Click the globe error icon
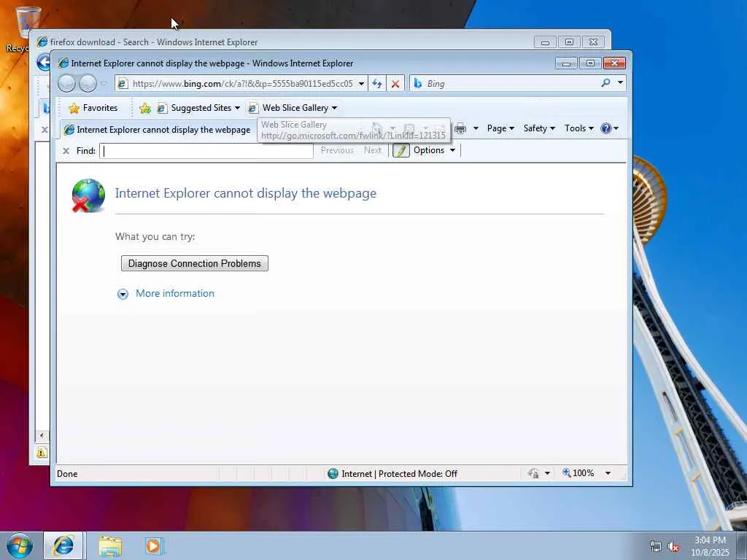The height and width of the screenshot is (560, 747). coord(88,195)
